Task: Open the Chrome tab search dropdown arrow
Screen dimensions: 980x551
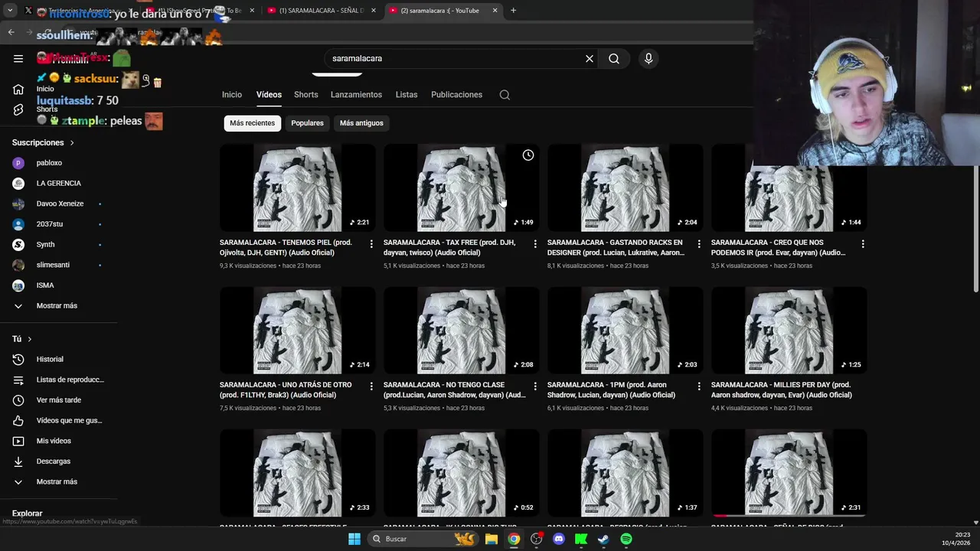Action: coord(10,11)
